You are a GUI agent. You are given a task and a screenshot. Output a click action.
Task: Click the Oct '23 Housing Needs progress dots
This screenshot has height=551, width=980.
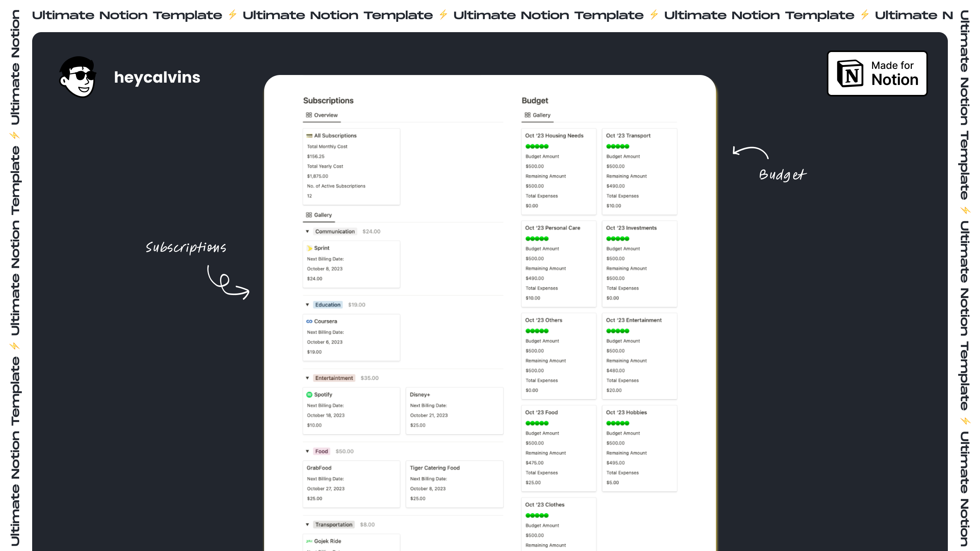pyautogui.click(x=537, y=147)
